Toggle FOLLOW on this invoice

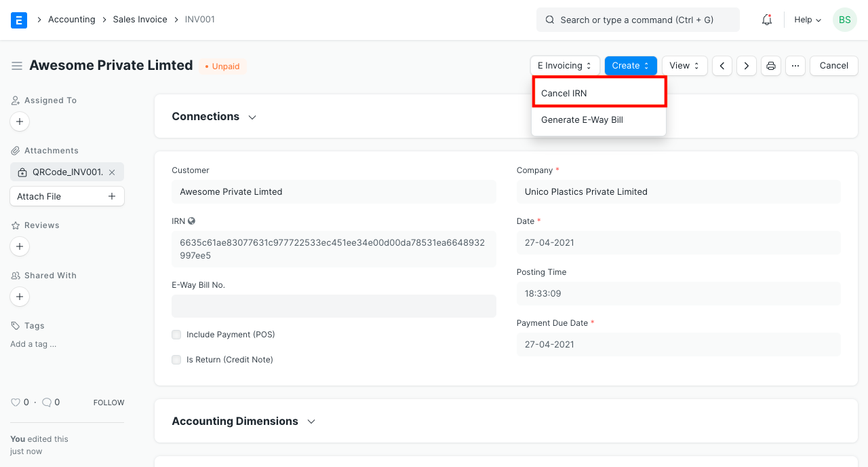coord(108,402)
